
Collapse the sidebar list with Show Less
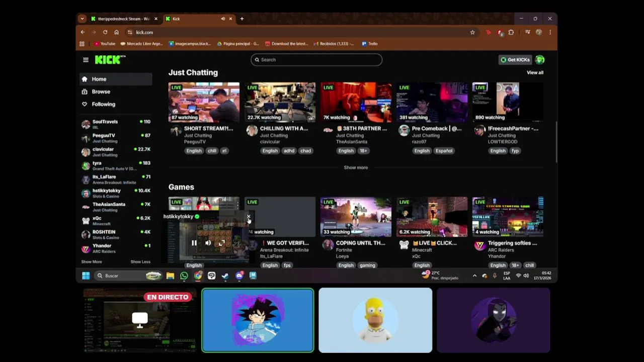(x=140, y=262)
